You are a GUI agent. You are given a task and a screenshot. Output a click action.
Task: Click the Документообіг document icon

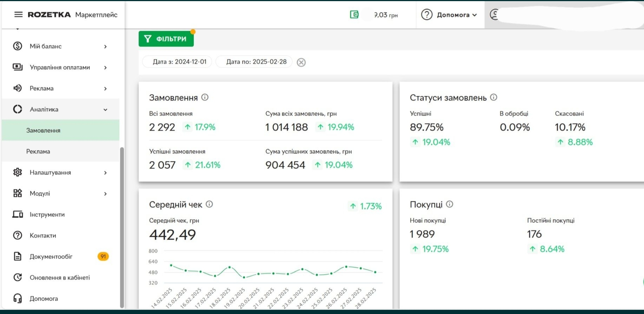point(17,256)
